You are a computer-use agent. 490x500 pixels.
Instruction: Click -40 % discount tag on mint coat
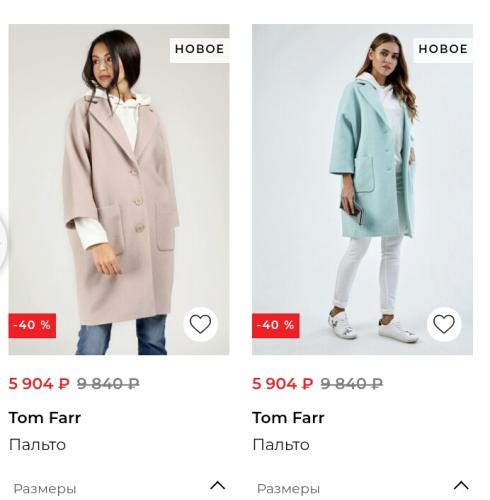(276, 325)
